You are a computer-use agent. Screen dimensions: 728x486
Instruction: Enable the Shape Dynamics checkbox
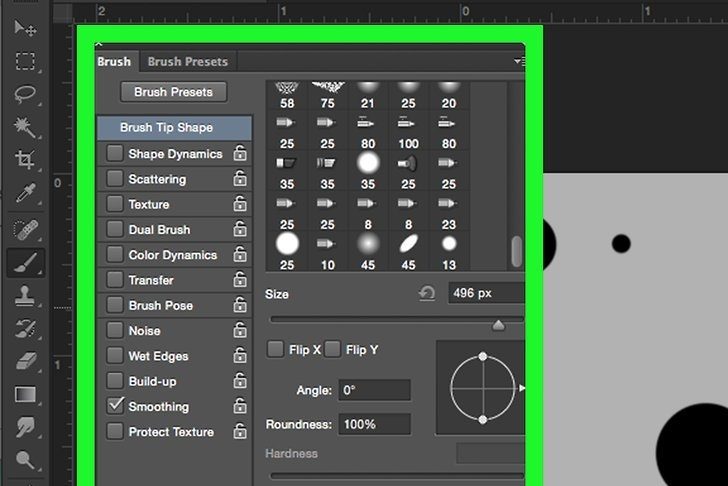(115, 154)
